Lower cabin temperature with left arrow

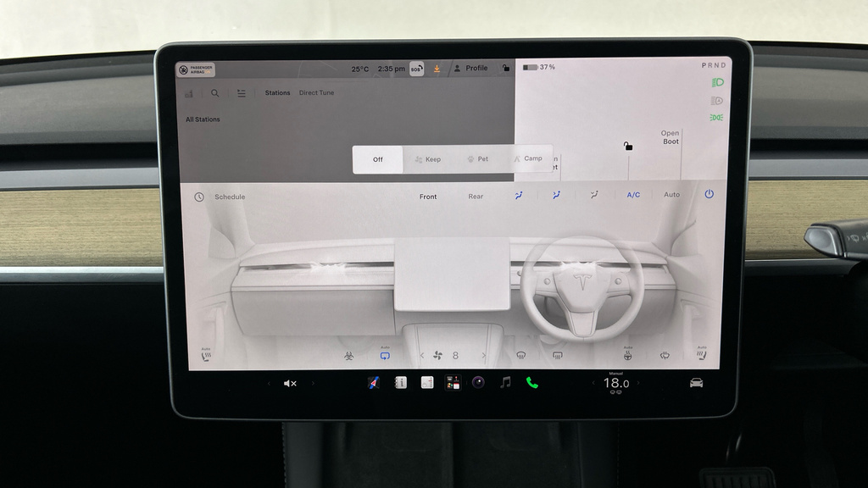[593, 382]
